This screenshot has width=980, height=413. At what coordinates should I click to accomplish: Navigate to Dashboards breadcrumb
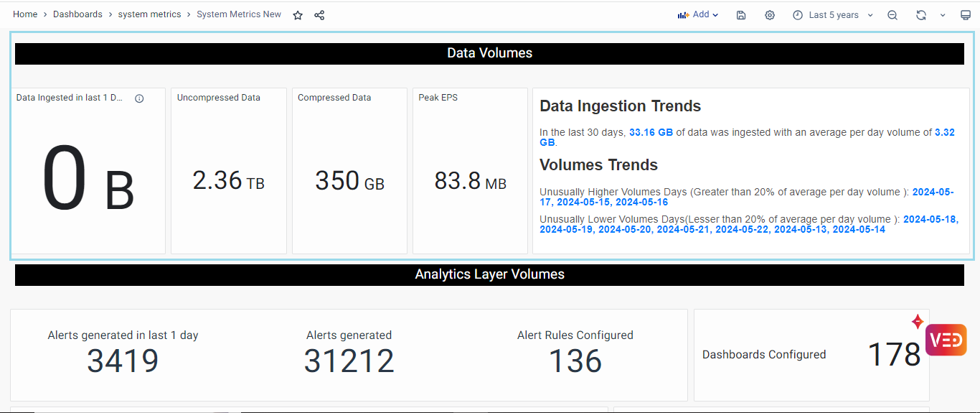tap(77, 14)
